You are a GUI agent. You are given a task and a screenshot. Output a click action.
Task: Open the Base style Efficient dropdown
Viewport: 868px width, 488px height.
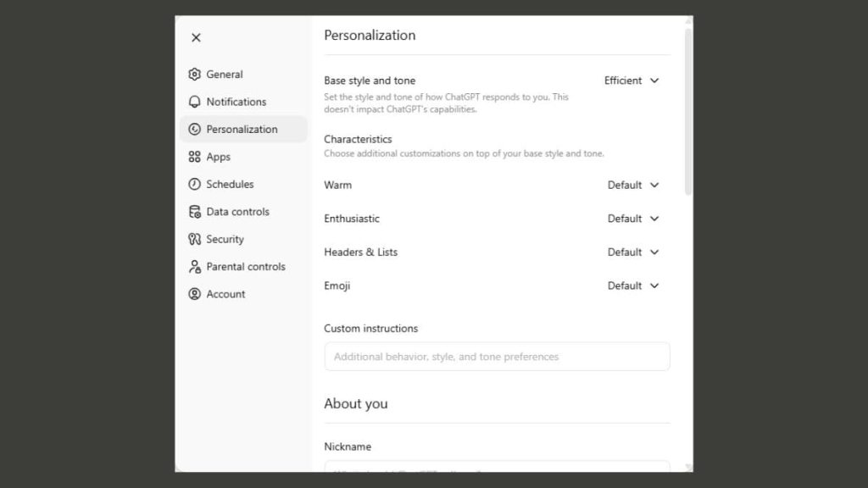click(632, 80)
